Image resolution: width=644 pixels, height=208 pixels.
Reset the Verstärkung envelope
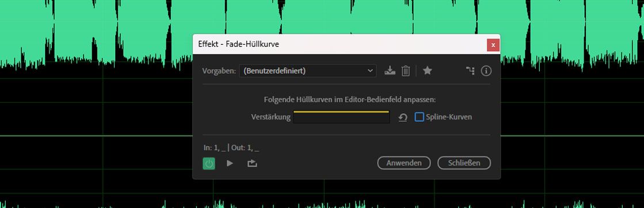click(x=403, y=117)
